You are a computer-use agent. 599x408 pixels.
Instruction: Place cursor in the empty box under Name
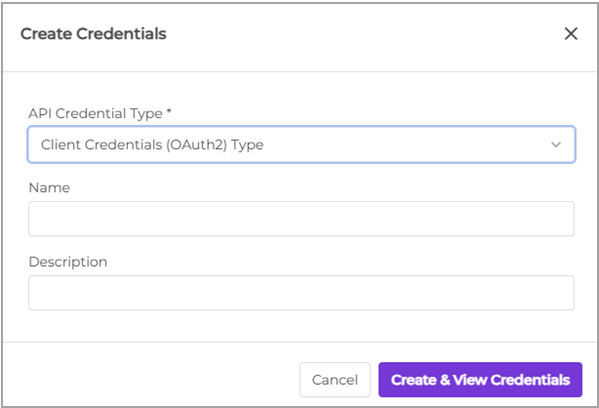pyautogui.click(x=301, y=219)
